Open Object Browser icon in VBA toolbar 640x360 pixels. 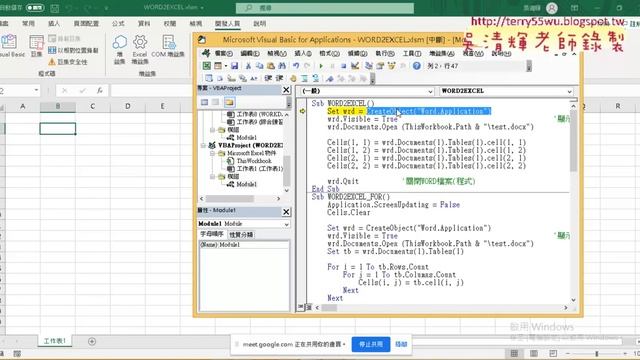coord(391,66)
